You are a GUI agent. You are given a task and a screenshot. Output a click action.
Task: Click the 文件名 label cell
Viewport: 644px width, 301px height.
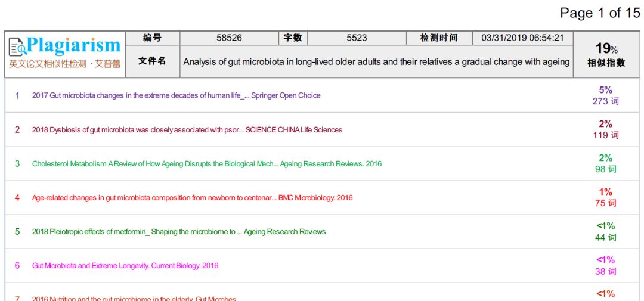(x=153, y=61)
